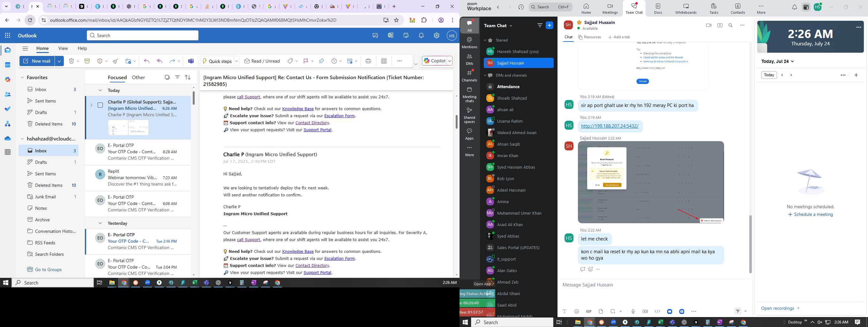Open People from Outlook left rail
This screenshot has height=327, width=868.
pyautogui.click(x=7, y=95)
